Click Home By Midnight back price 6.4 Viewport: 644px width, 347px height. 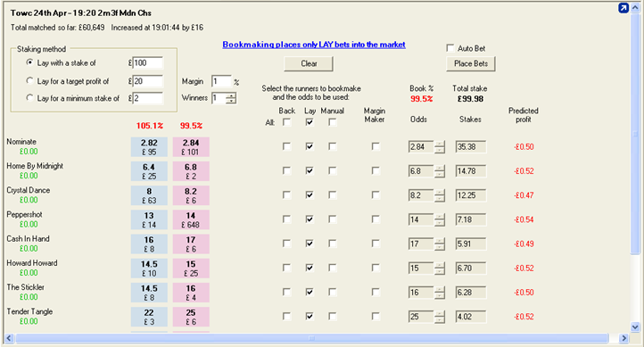[x=149, y=171]
